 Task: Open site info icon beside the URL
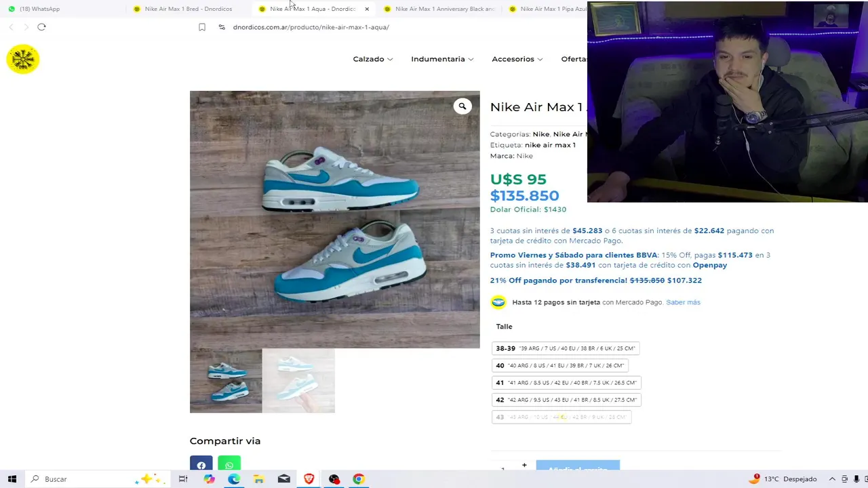222,27
